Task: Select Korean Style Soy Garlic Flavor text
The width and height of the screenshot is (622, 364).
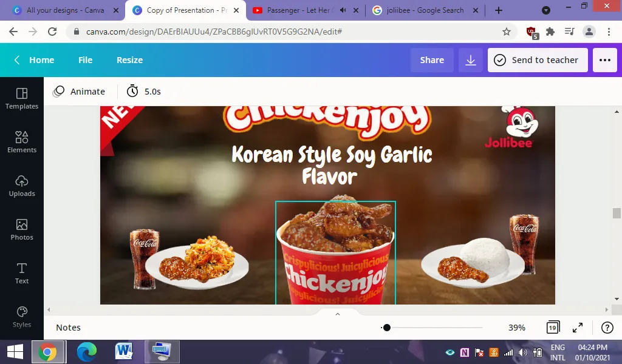Action: 331,165
